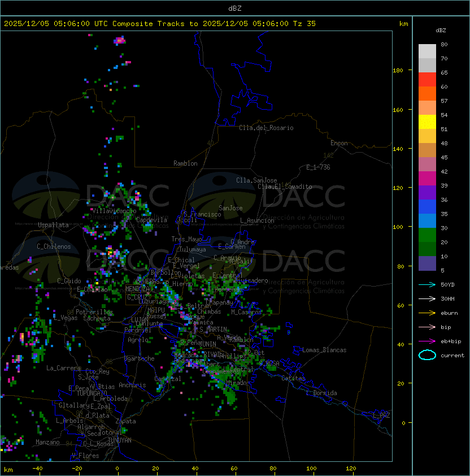Screen dimensions: 470x476
Task: Click the 'Agrelo' map label
Action: coord(138,340)
